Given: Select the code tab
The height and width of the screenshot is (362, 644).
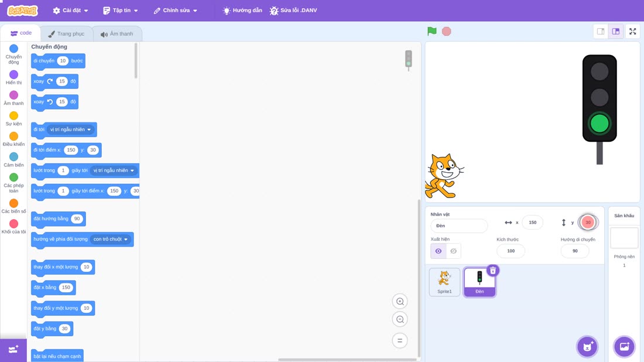Looking at the screenshot, I should click(x=21, y=33).
